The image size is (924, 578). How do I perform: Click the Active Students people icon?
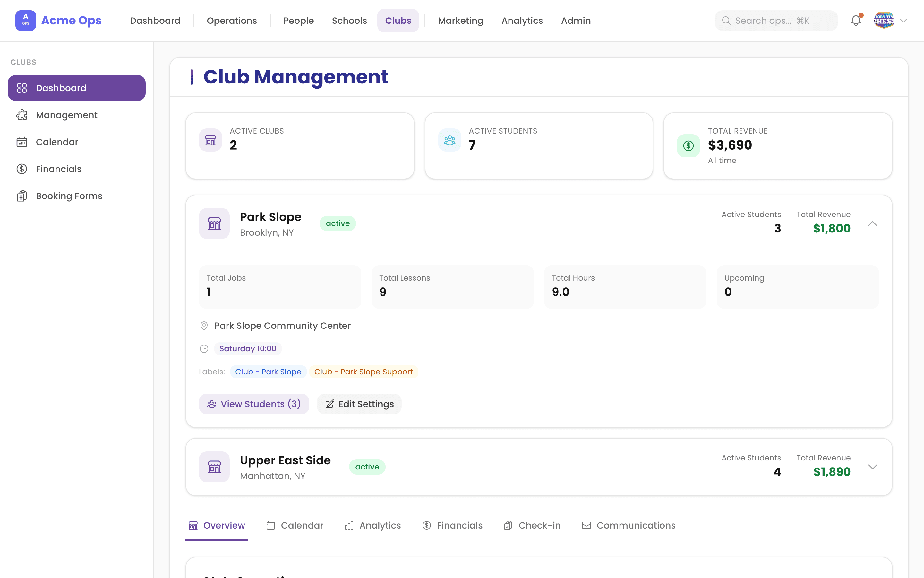pos(450,140)
